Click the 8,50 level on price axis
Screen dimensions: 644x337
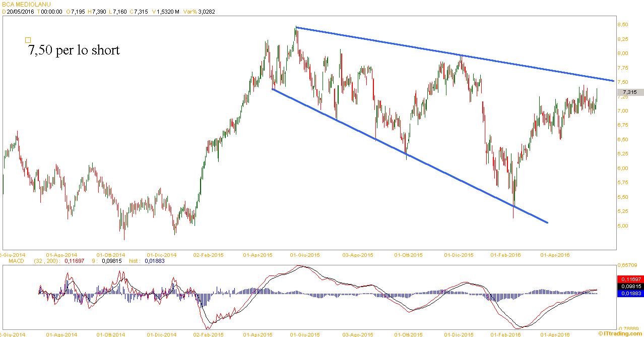pos(622,25)
